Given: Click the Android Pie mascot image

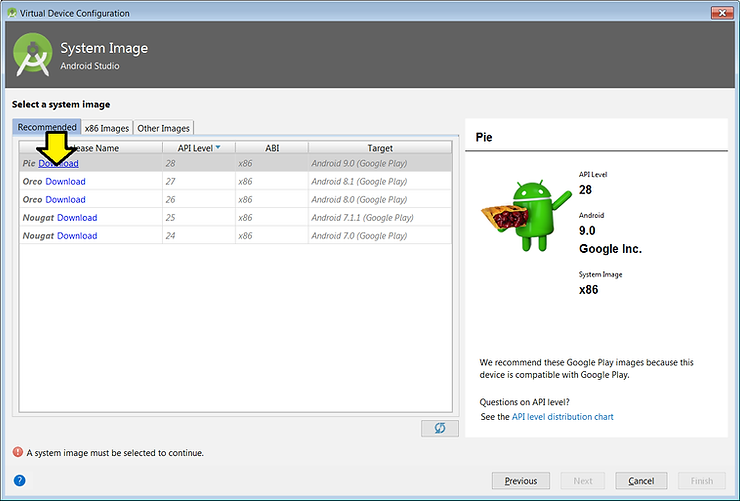Looking at the screenshot, I should pyautogui.click(x=517, y=218).
